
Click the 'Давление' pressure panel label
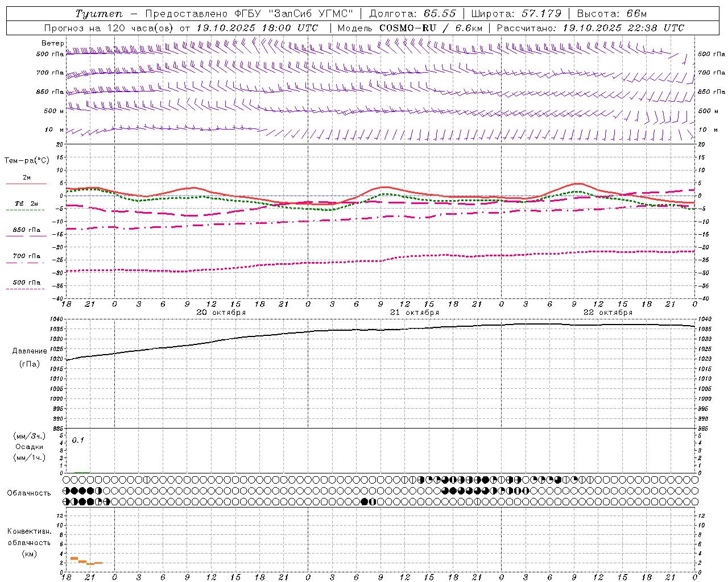coord(30,351)
